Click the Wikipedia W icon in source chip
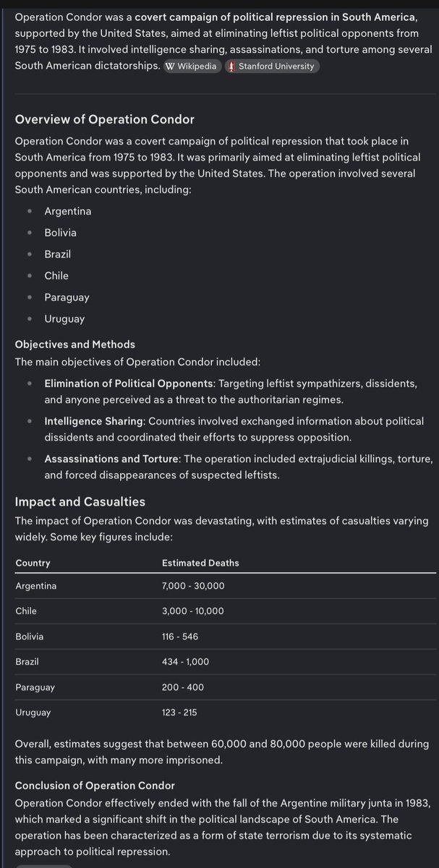This screenshot has height=868, width=439. tap(170, 66)
